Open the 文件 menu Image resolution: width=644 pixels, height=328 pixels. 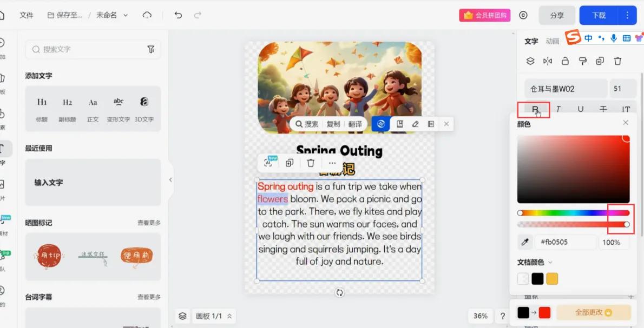27,15
